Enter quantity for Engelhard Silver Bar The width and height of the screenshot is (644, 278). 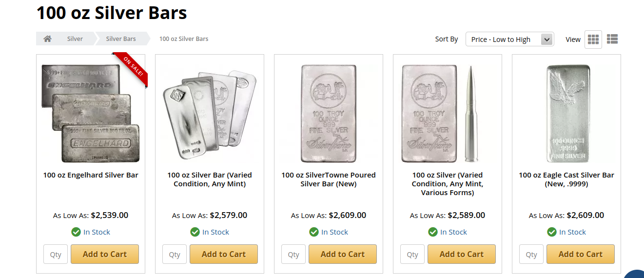[56, 255]
